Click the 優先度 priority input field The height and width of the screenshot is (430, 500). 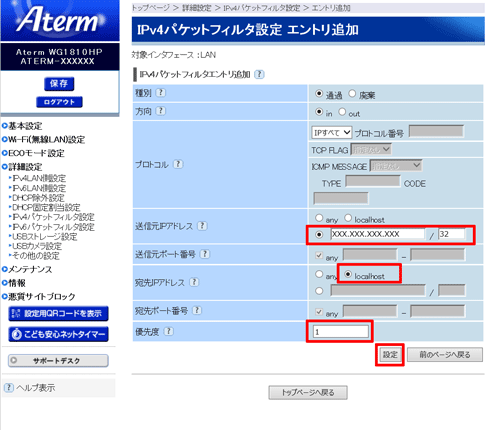pyautogui.click(x=341, y=332)
